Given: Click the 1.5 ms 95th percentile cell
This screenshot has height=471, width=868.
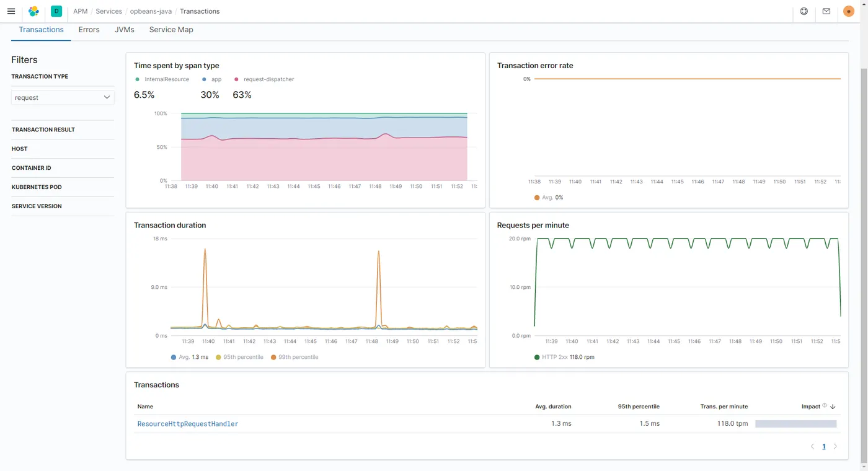Looking at the screenshot, I should pyautogui.click(x=649, y=424).
